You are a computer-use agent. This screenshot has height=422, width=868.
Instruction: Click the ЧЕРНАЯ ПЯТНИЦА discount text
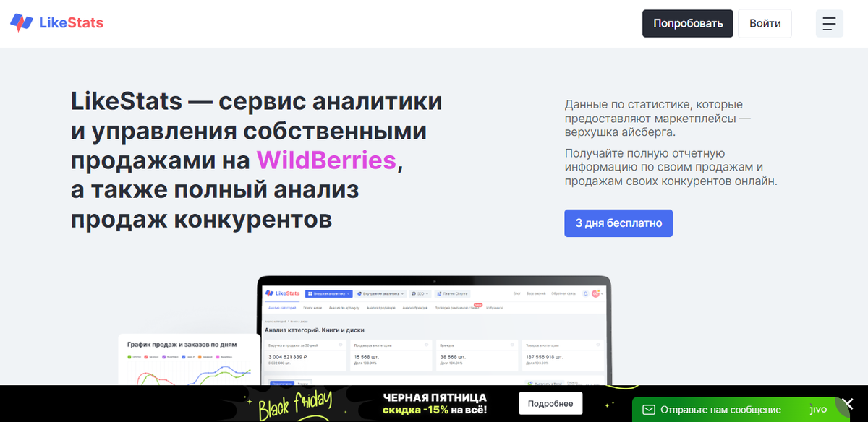(x=435, y=403)
